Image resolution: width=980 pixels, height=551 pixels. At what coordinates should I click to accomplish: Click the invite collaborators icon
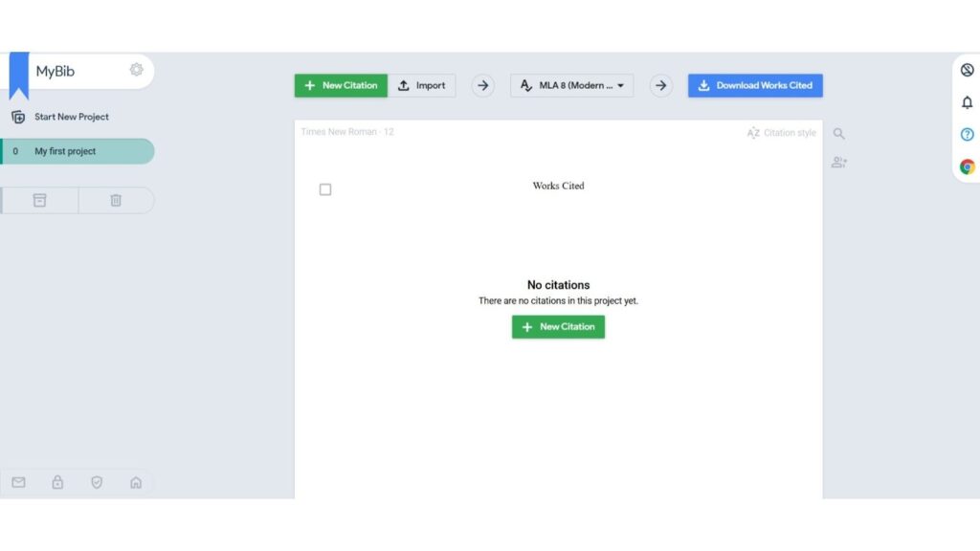[839, 163]
